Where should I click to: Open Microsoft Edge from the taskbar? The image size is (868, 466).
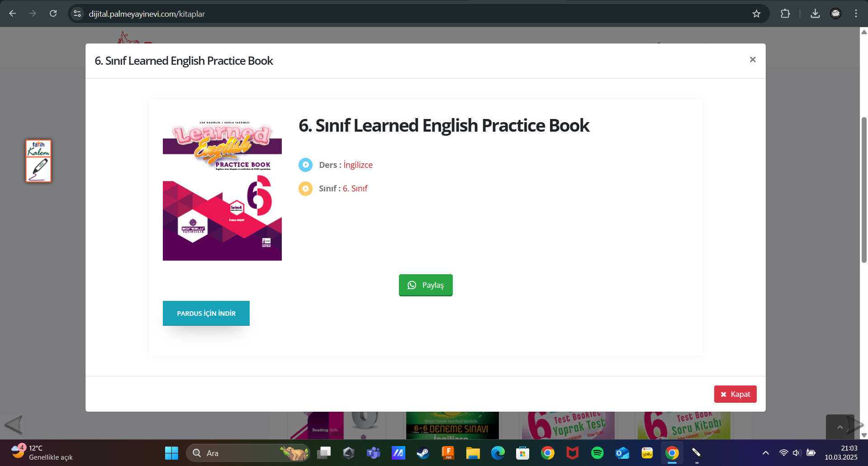[x=498, y=453]
